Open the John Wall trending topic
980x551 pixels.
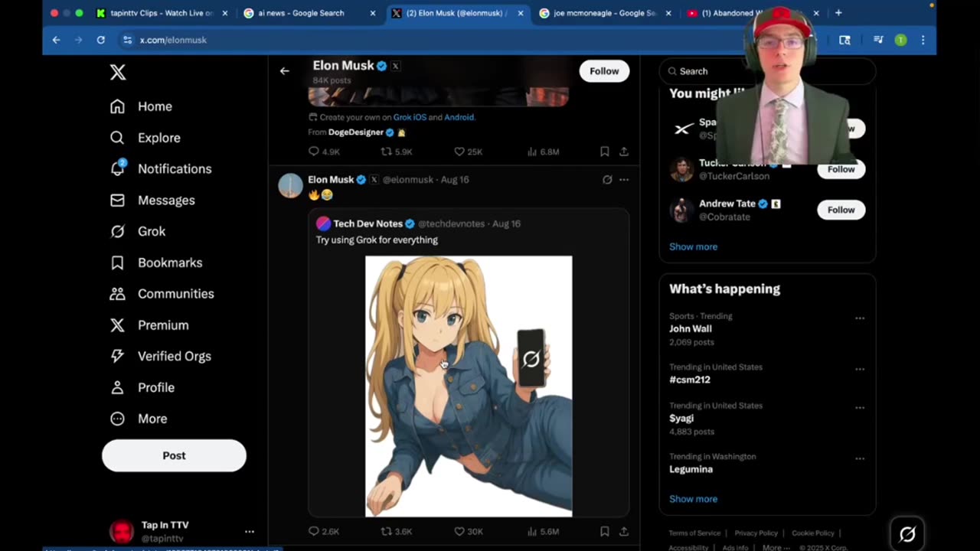[691, 329]
